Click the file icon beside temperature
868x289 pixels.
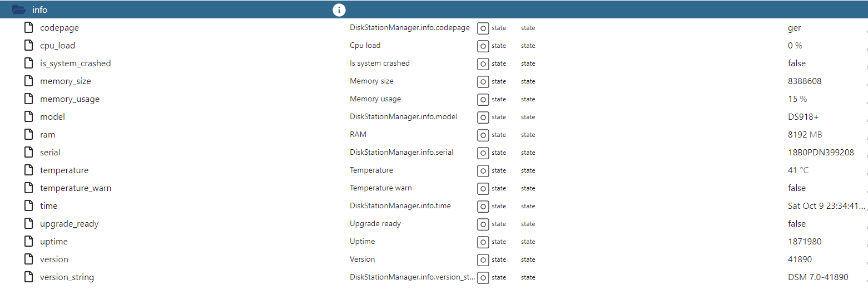[29, 170]
